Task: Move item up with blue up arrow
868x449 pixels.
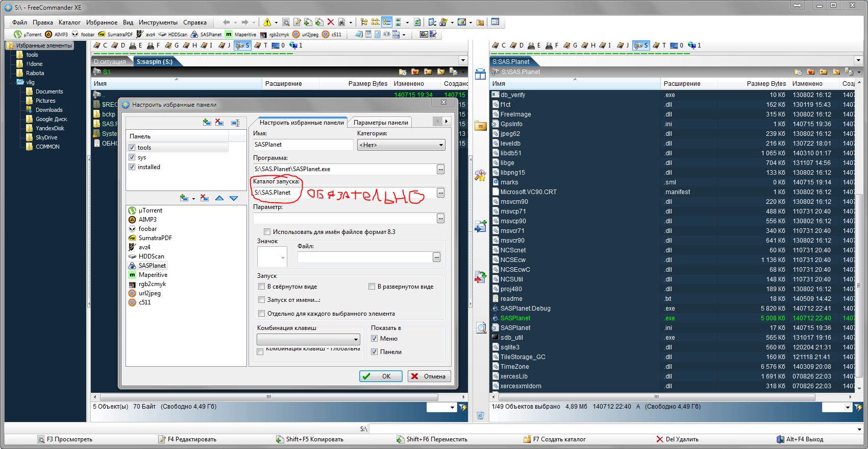Action: [219, 198]
